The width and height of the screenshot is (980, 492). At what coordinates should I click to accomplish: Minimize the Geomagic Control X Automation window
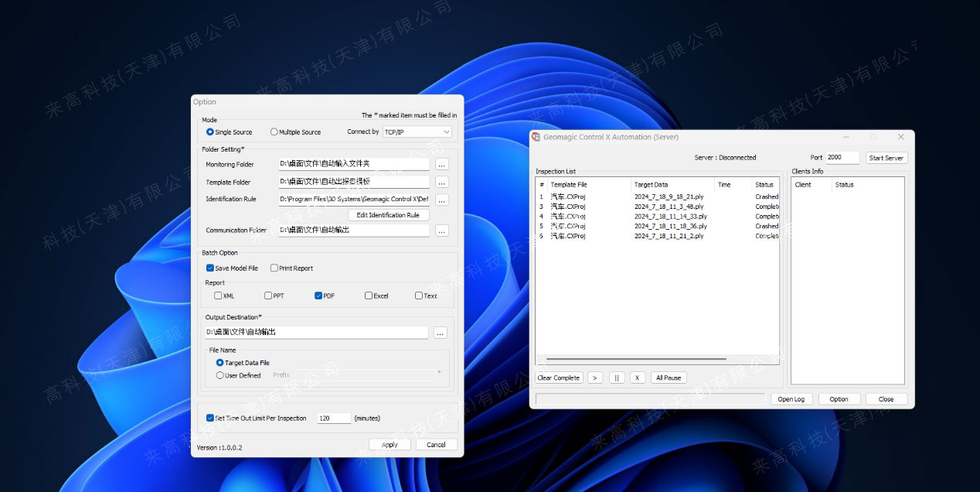click(x=846, y=137)
